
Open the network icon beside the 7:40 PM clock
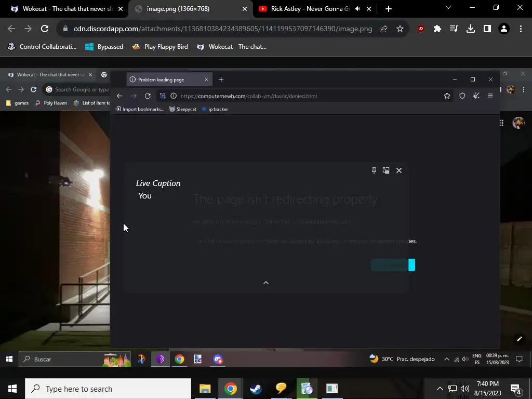click(x=453, y=389)
